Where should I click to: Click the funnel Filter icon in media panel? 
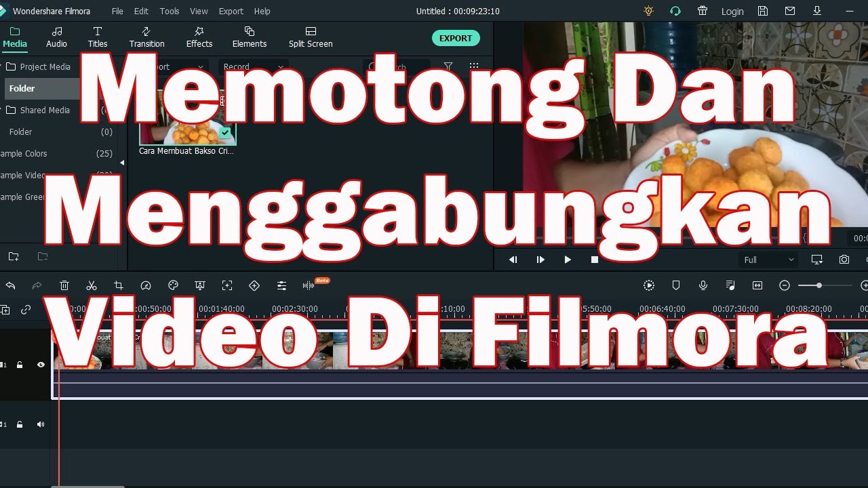pyautogui.click(x=448, y=66)
